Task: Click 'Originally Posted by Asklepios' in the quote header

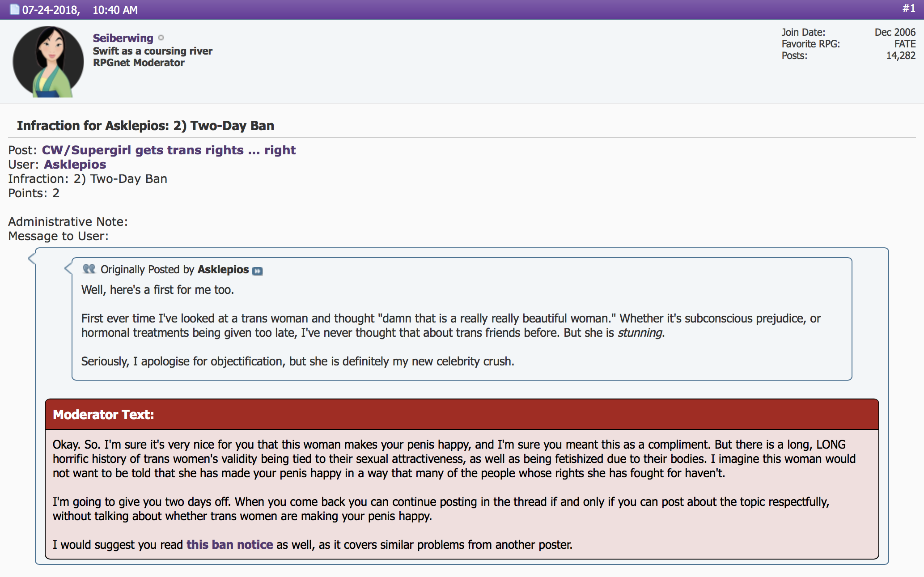Action: pyautogui.click(x=174, y=269)
